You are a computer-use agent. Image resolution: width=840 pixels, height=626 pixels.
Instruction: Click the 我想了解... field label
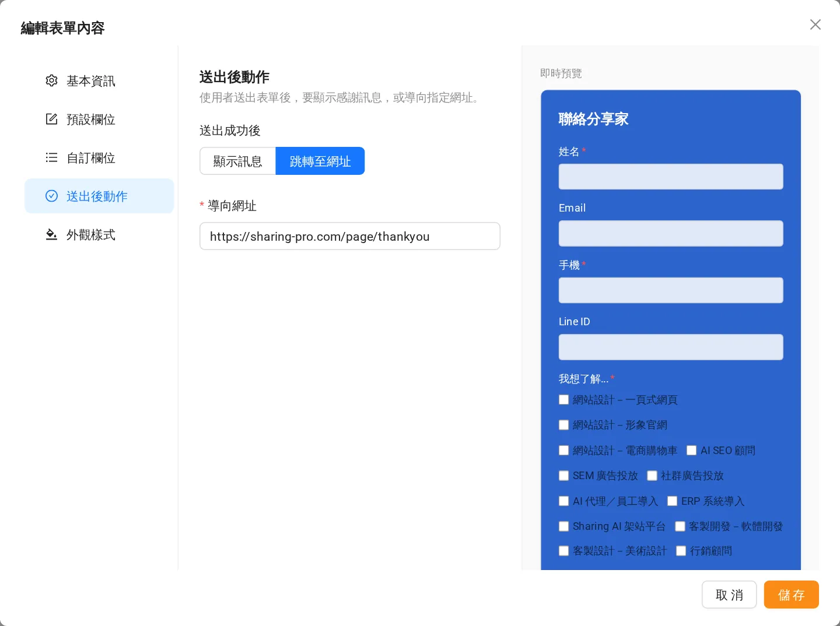click(583, 379)
